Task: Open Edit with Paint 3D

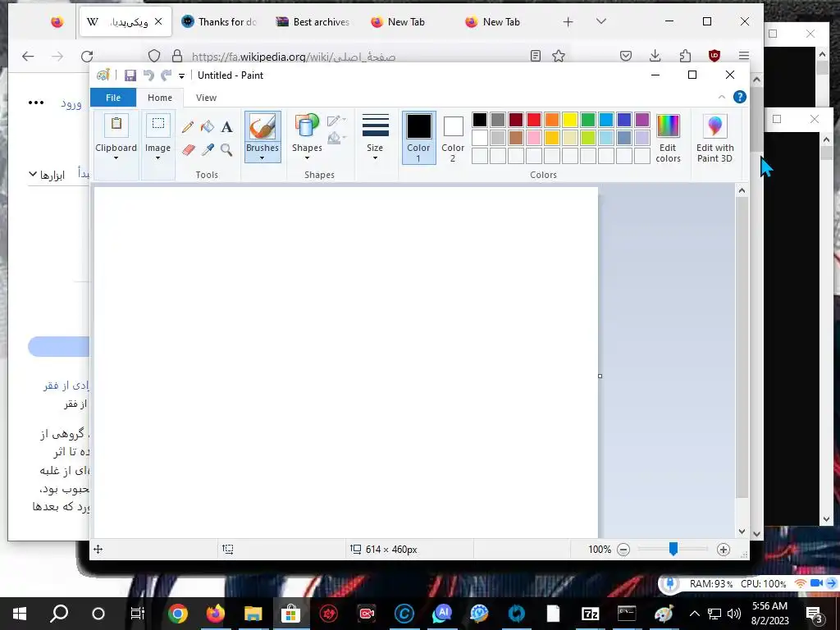Action: click(714, 138)
